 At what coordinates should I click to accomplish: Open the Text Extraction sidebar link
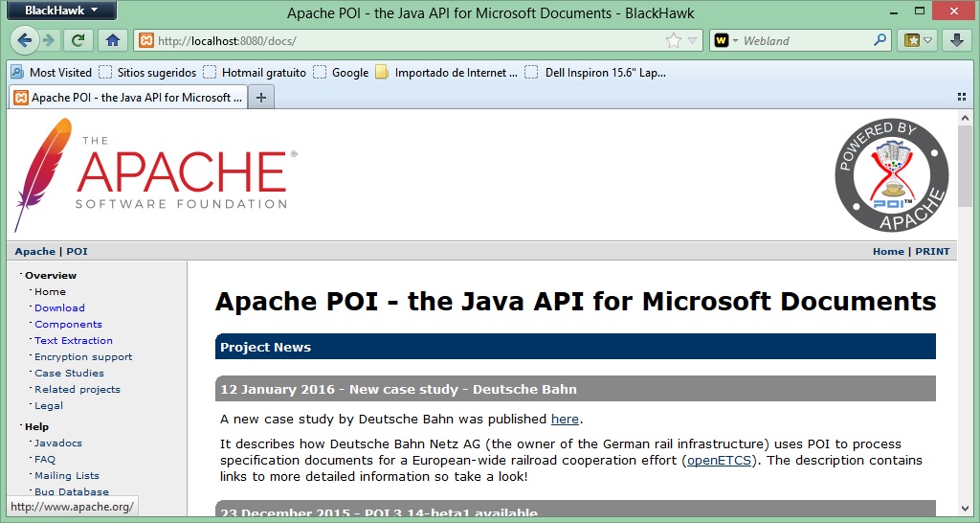(74, 340)
